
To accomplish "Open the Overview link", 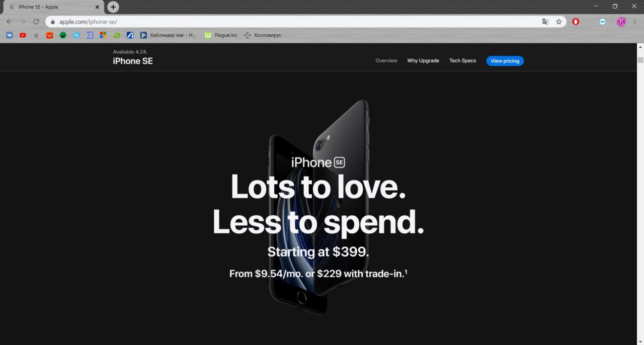I will [x=386, y=61].
